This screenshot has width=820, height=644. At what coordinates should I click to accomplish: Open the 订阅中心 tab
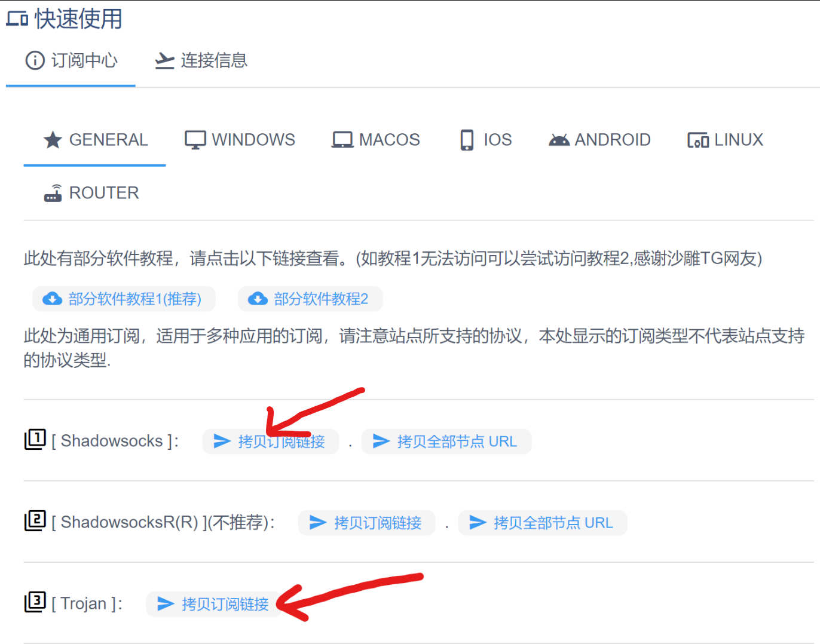pyautogui.click(x=72, y=61)
